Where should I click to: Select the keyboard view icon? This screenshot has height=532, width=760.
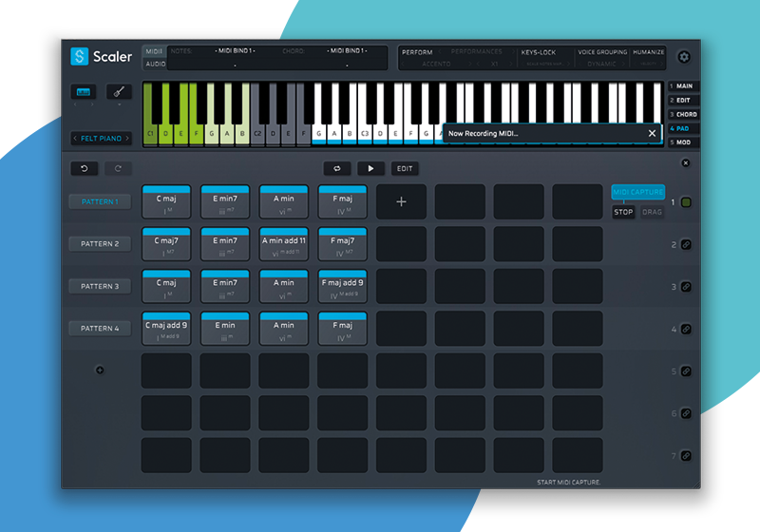click(x=84, y=92)
